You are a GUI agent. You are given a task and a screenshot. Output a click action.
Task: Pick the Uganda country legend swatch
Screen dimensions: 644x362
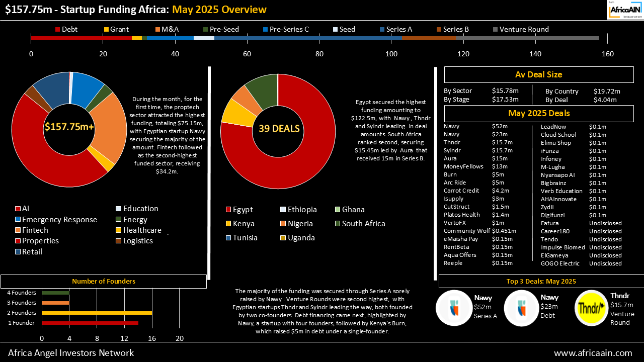283,238
